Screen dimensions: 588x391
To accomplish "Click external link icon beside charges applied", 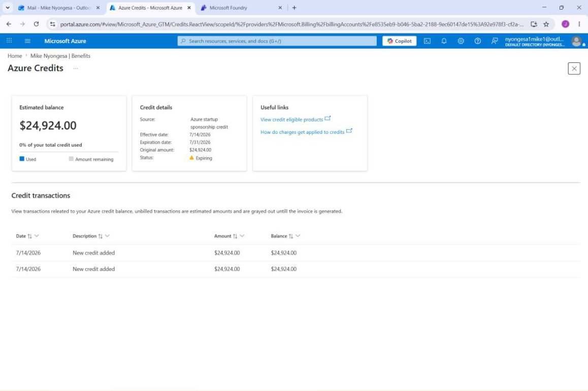I will 349,131.
